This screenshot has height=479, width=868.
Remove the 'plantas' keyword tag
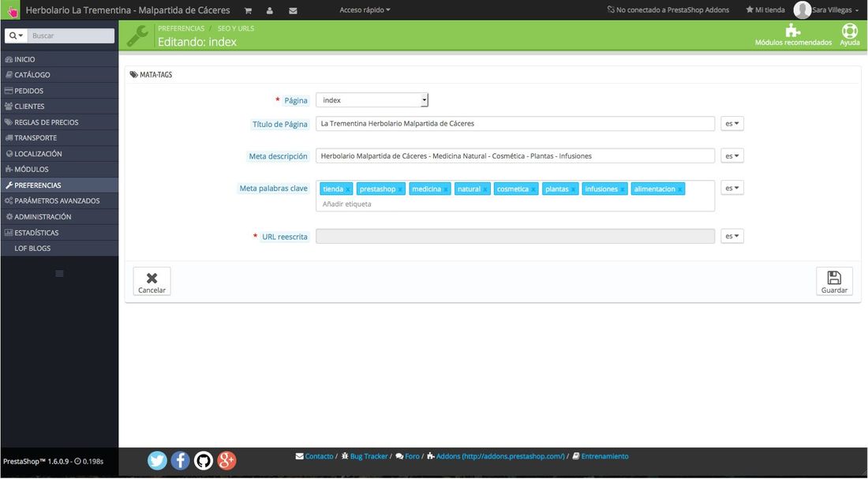pos(573,189)
